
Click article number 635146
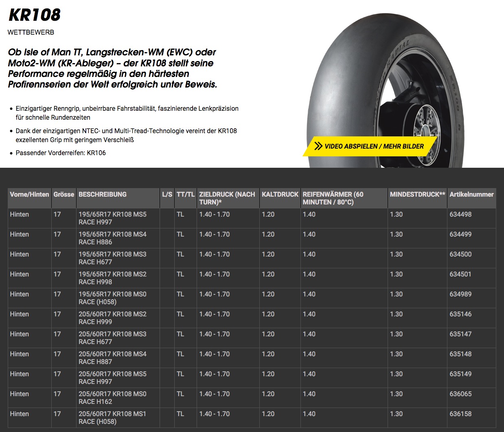click(460, 314)
